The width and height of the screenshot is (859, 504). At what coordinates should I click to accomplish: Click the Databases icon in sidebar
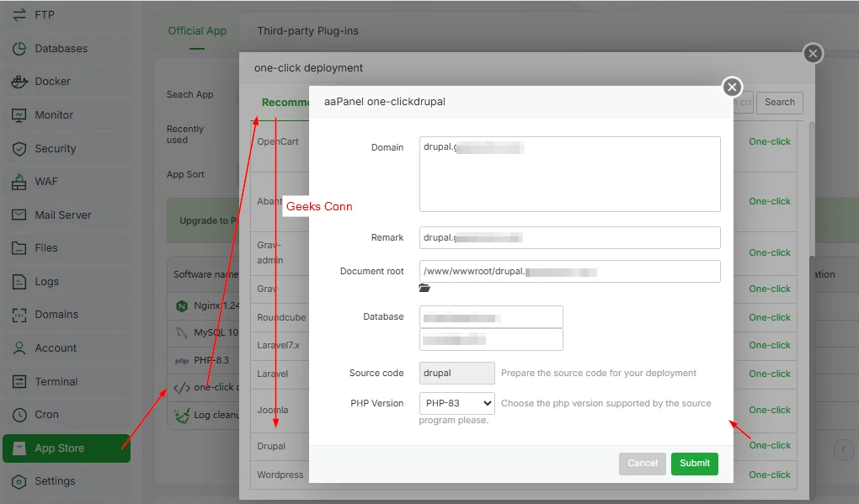(19, 49)
